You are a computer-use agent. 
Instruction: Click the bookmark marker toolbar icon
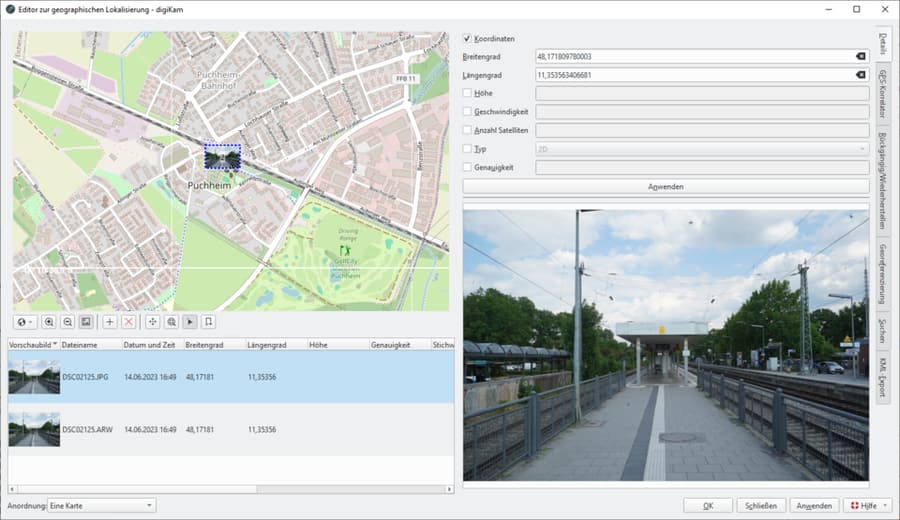[x=209, y=322]
